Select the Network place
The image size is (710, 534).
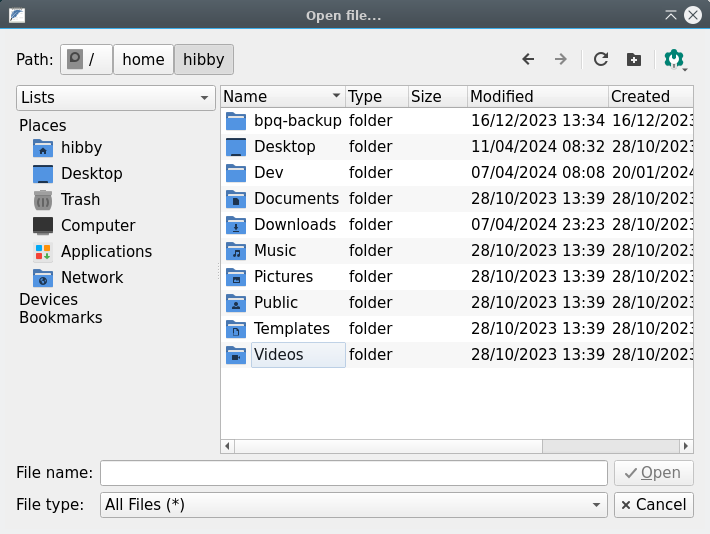[91, 277]
